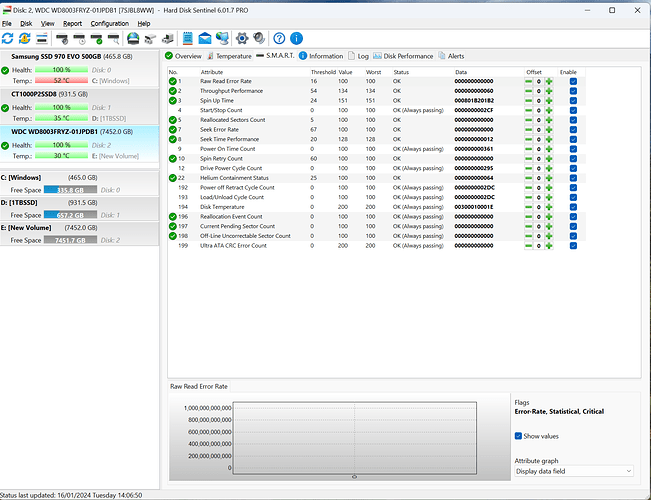Image resolution: width=651 pixels, height=500 pixels.
Task: Uncheck Enable checkbox for Raw Read Error Rate
Action: pos(573,82)
